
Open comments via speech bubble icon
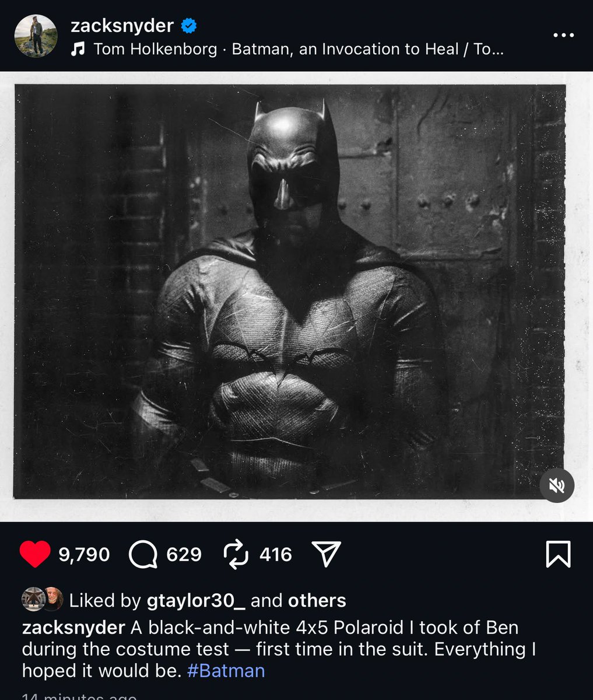(x=143, y=554)
